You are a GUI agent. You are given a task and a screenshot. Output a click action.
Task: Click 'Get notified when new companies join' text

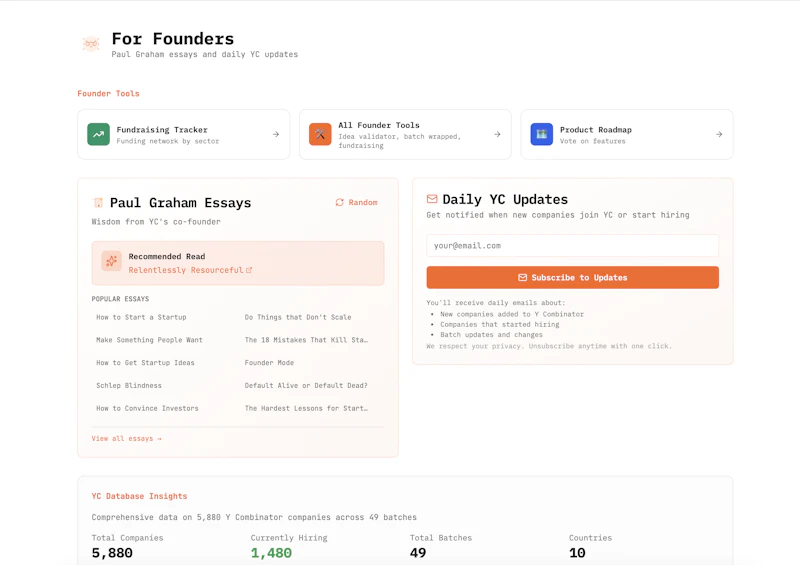(x=558, y=215)
